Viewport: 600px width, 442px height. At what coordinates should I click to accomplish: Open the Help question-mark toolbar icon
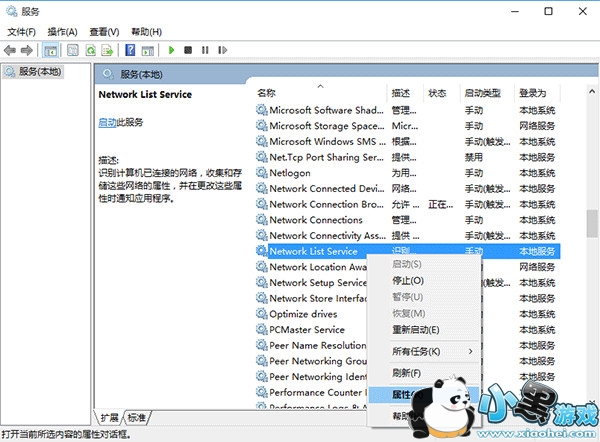click(x=130, y=50)
